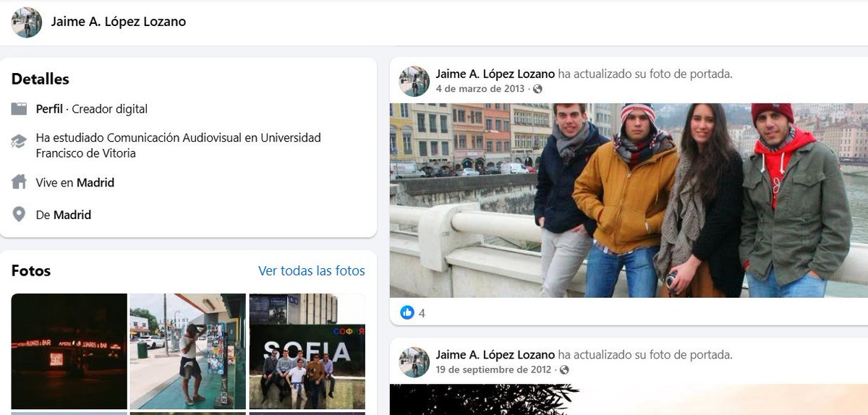
Task: Open the cover photo of four friends on bridge
Action: tap(629, 200)
